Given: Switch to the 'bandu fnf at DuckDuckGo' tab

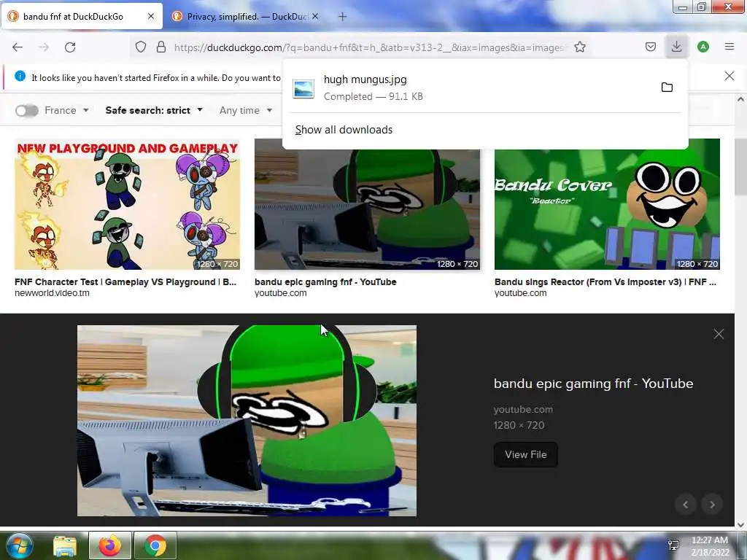Looking at the screenshot, I should coord(82,17).
